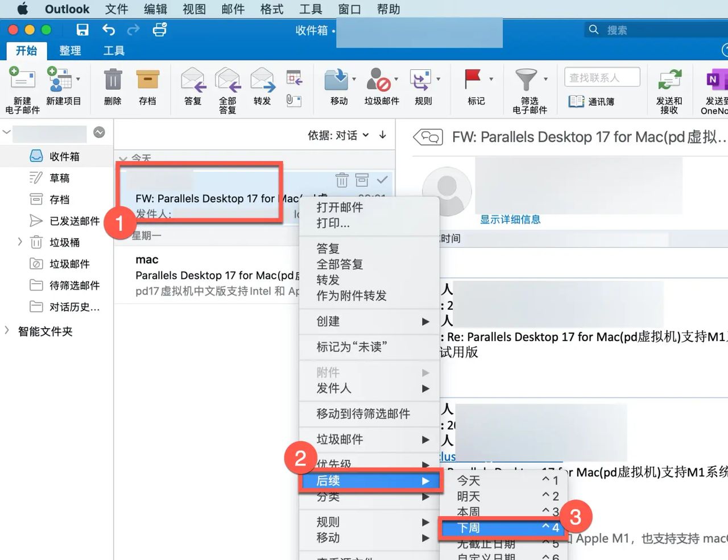
Task: Switch to the 整理 ribbon tab
Action: tap(69, 51)
